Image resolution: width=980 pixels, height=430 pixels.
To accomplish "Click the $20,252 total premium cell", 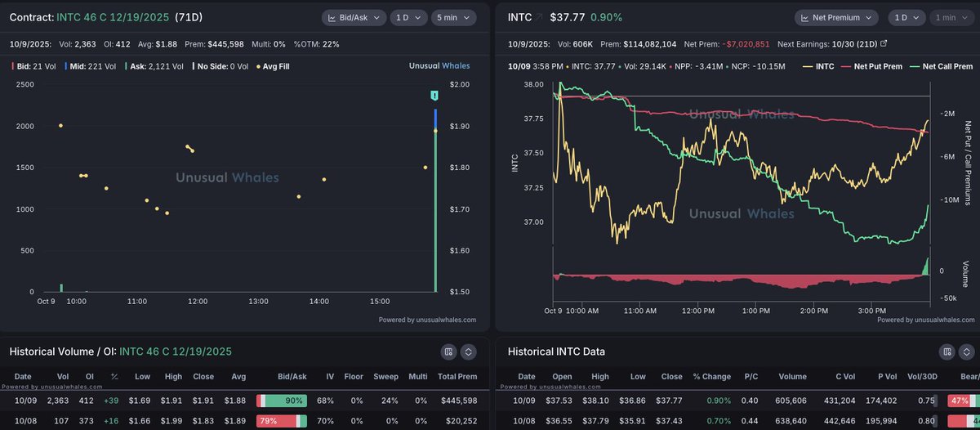I will [461, 420].
